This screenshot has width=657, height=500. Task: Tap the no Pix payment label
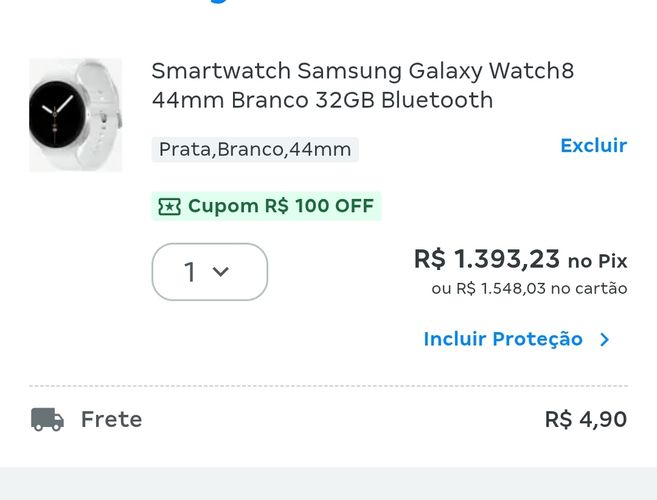tap(598, 261)
